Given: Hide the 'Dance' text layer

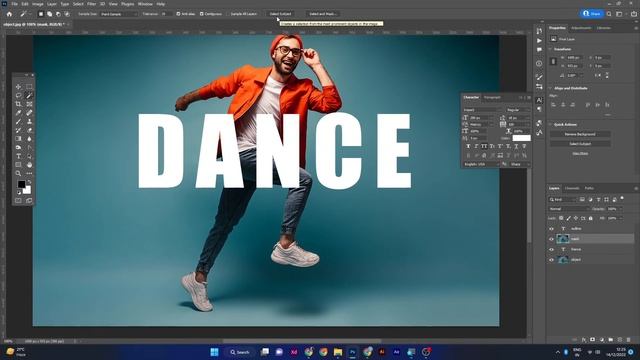Looking at the screenshot, I should click(x=551, y=249).
